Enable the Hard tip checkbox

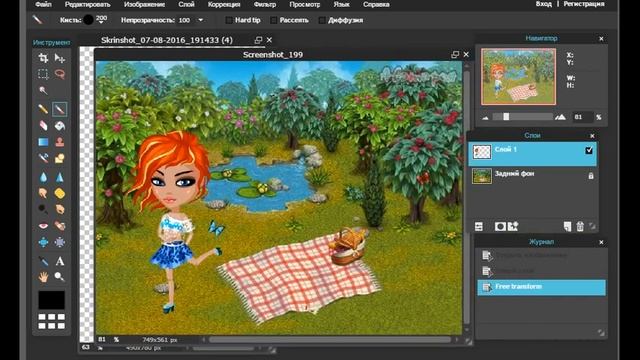click(x=229, y=20)
